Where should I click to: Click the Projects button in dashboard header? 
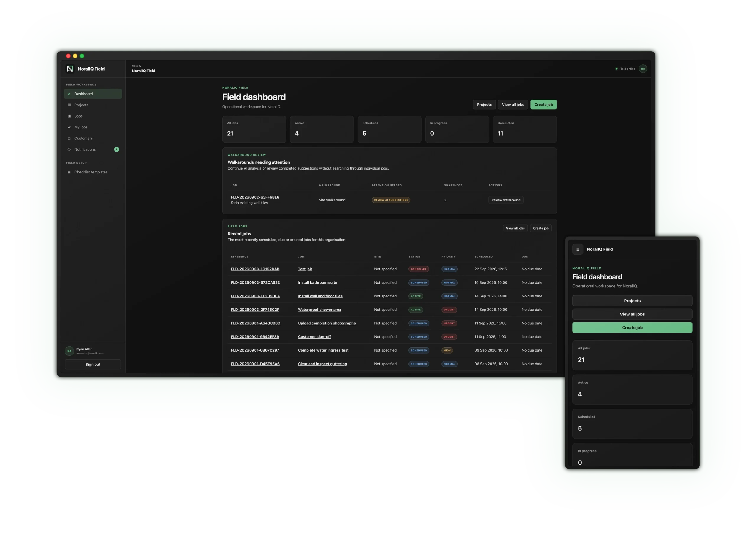click(484, 105)
